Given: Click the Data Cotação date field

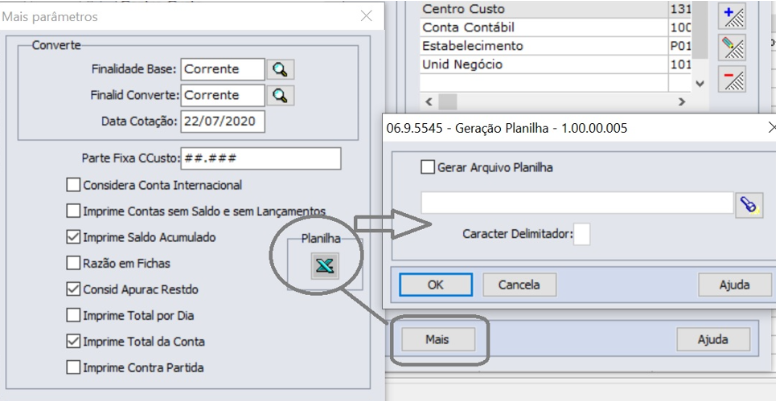Looking at the screenshot, I should pyautogui.click(x=223, y=121).
